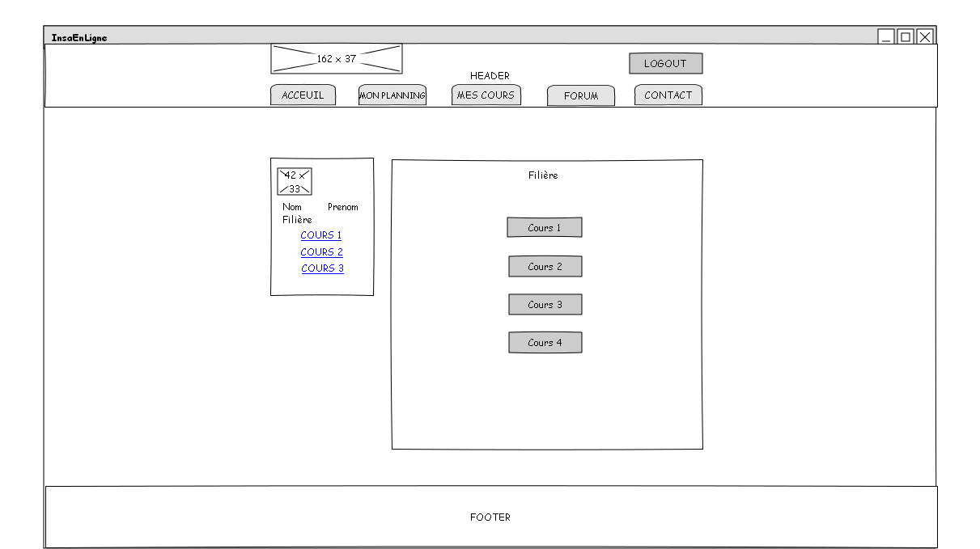Click the Cours 1 button
The image size is (980, 549).
point(545,227)
